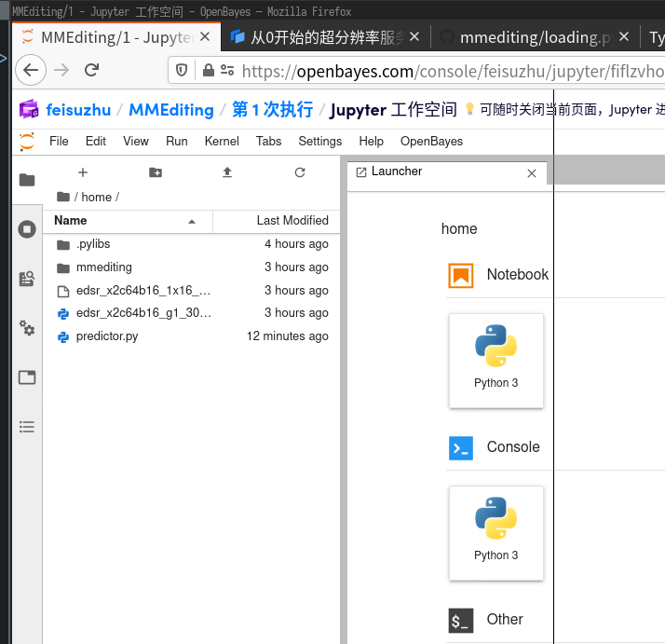
Task: Launch a Python 3 Notebook
Action: pos(495,360)
